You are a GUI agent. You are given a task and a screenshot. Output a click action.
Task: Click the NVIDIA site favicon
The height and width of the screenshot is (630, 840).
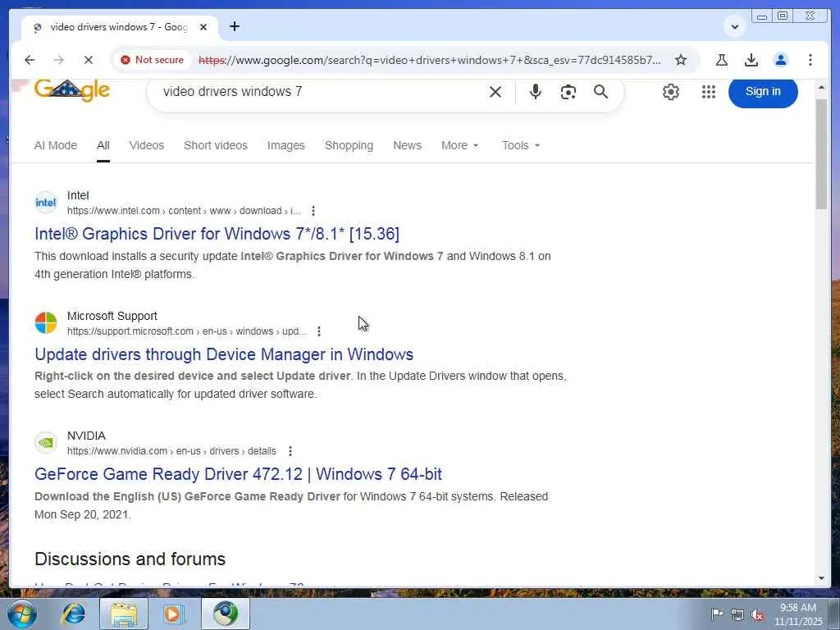[46, 442]
